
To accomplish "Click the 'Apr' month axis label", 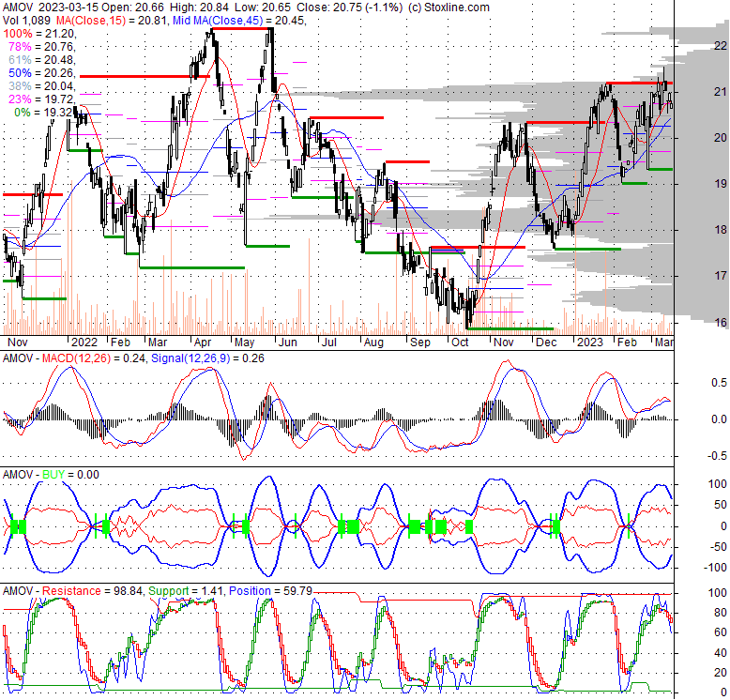I will [x=203, y=342].
